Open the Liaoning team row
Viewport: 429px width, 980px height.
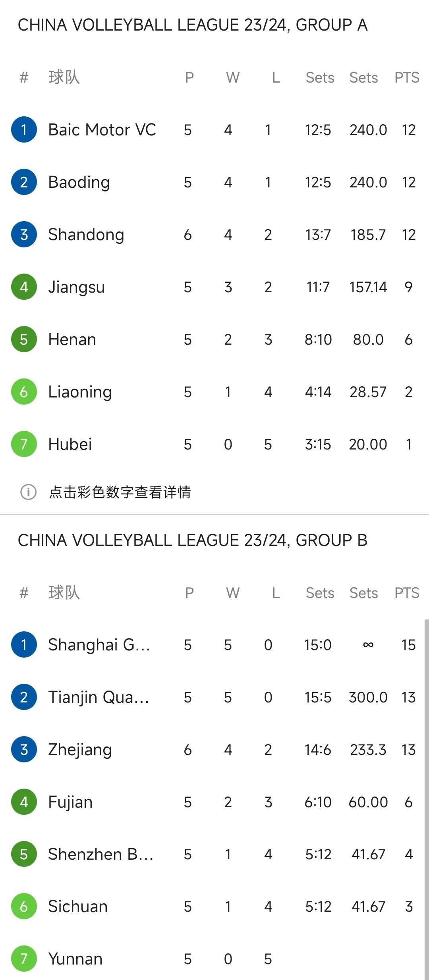point(214,392)
